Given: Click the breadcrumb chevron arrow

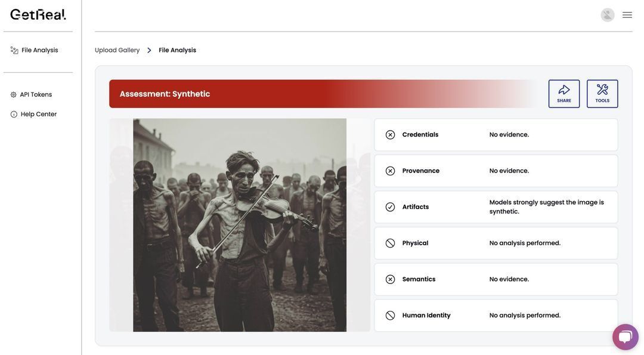Looking at the screenshot, I should pyautogui.click(x=149, y=50).
